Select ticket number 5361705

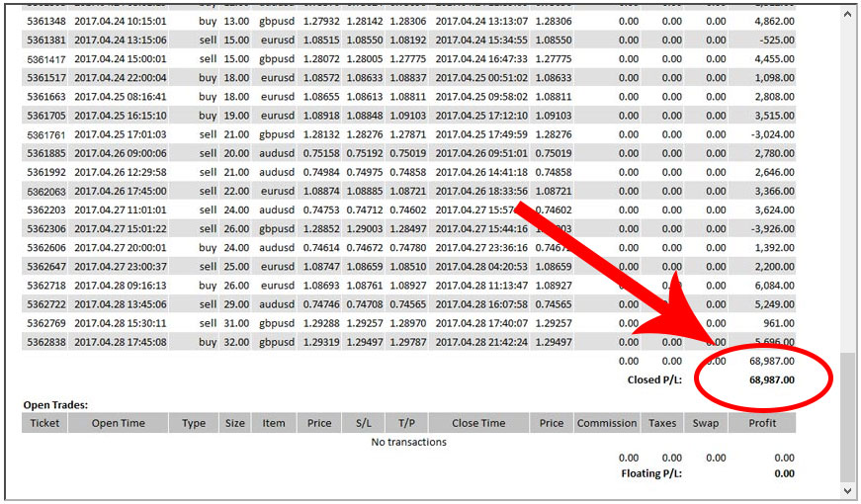point(46,116)
